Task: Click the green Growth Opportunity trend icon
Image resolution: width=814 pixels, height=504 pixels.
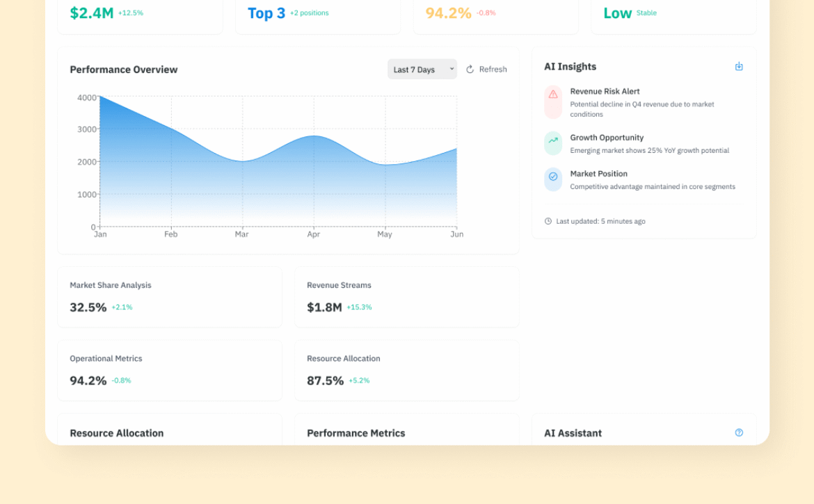Action: (553, 141)
